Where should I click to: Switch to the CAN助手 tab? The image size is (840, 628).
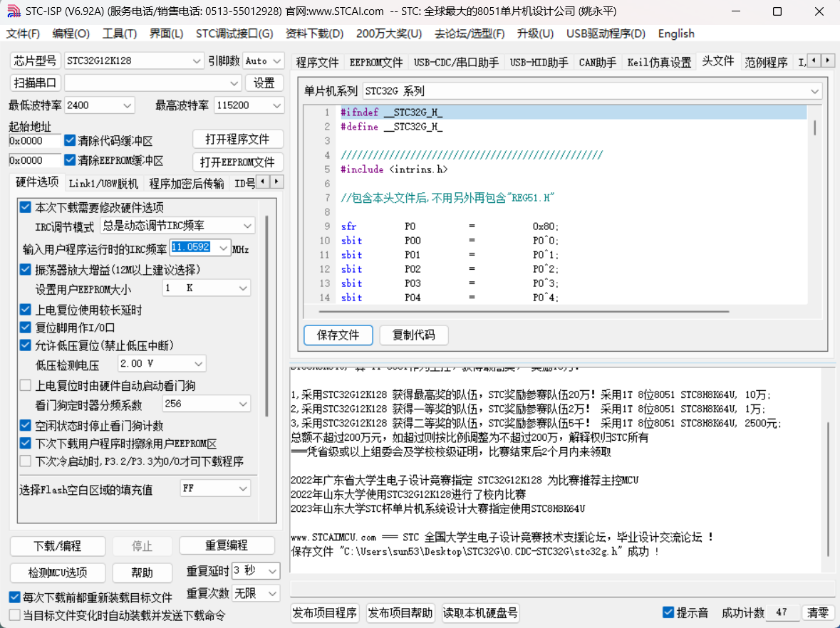(x=597, y=62)
